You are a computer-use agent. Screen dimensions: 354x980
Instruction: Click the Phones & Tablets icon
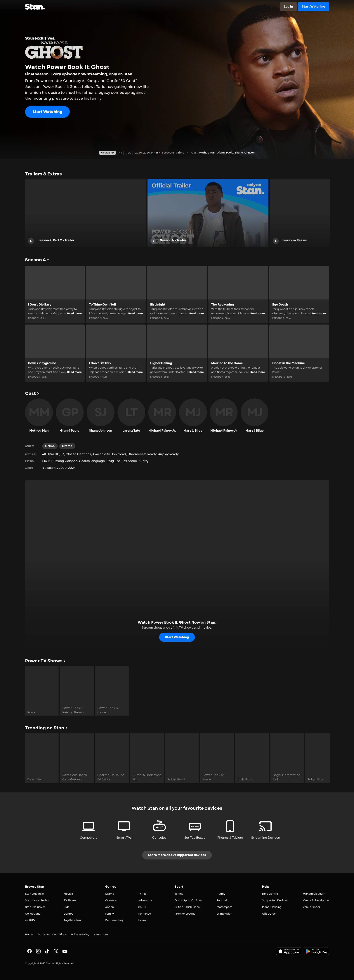pos(230,826)
